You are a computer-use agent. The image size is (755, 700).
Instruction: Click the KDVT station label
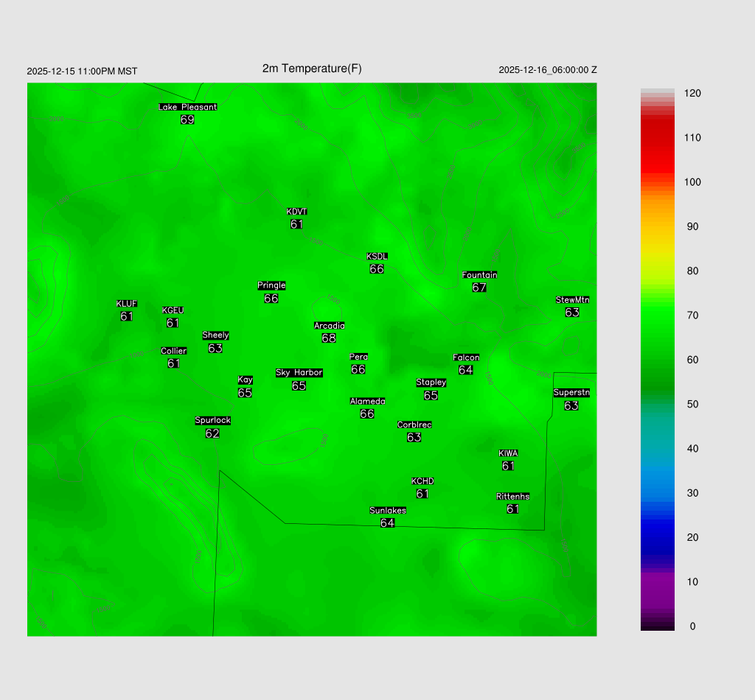click(296, 212)
